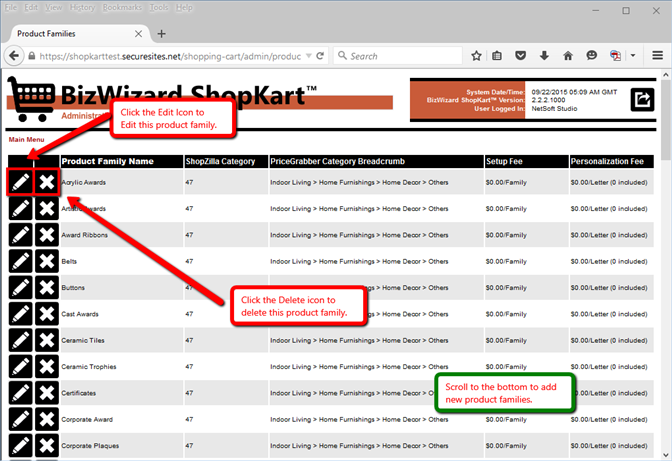Image resolution: width=672 pixels, height=461 pixels.
Task: Delete the Ceramic Trophies product family
Action: point(47,367)
